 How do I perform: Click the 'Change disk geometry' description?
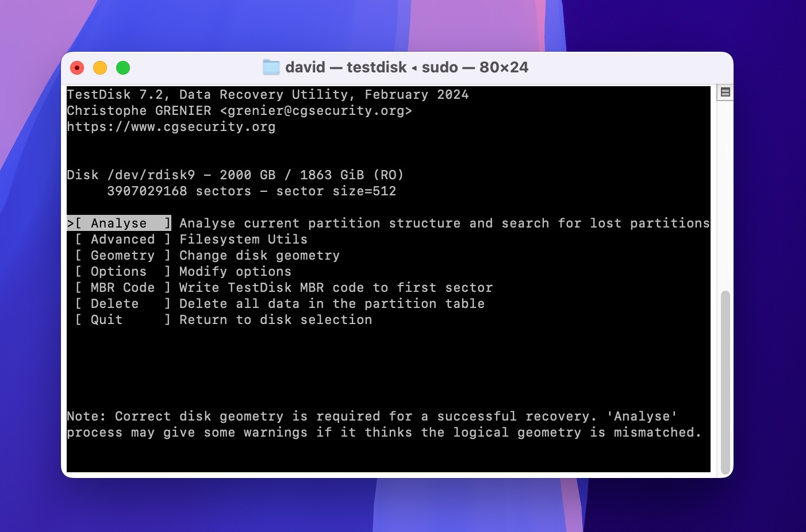pos(259,255)
